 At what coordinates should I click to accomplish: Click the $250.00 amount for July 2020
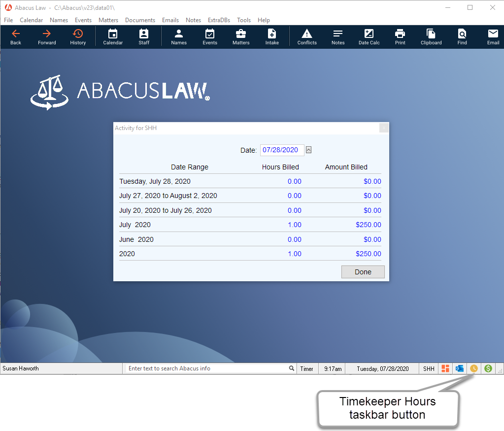pos(369,225)
